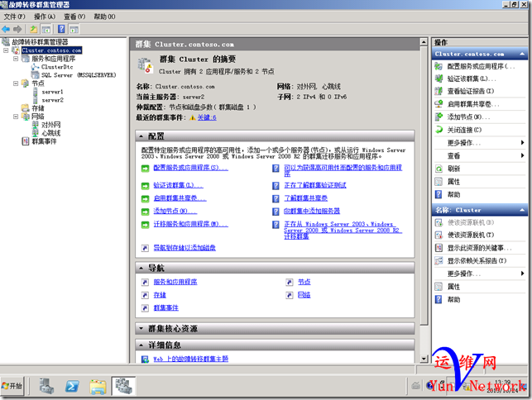Click 导航到存储以添加磁盘 link
The width and height of the screenshot is (532, 400).
(x=185, y=247)
